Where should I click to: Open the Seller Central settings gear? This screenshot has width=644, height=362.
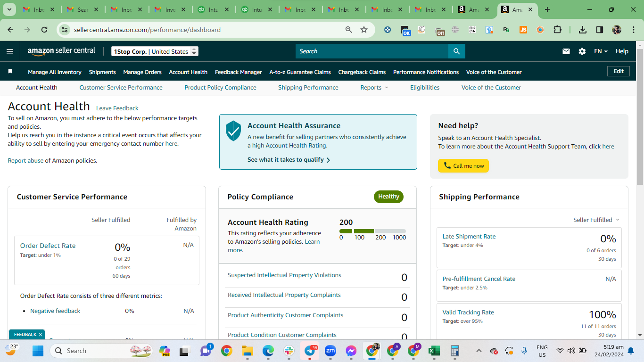tap(582, 51)
